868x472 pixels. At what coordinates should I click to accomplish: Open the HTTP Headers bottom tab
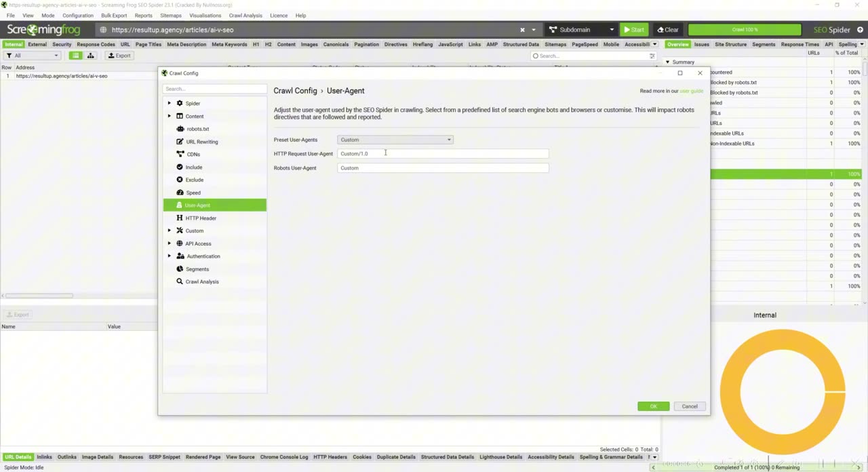click(x=330, y=457)
